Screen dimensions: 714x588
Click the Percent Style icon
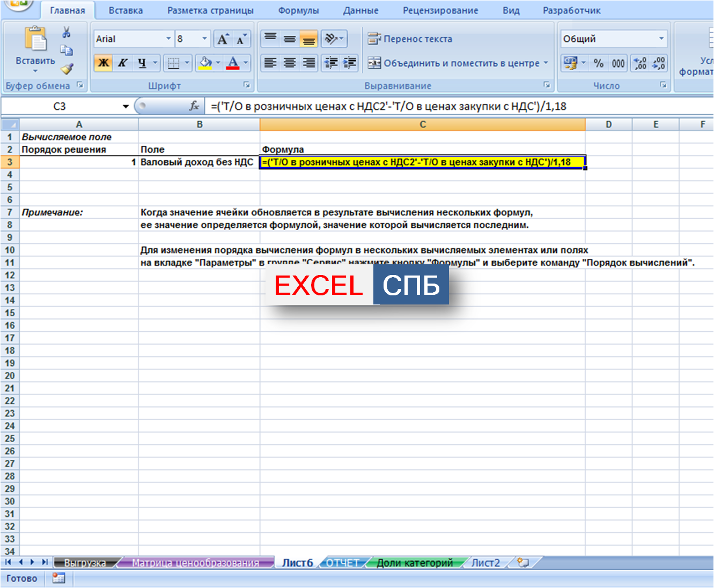[x=599, y=63]
